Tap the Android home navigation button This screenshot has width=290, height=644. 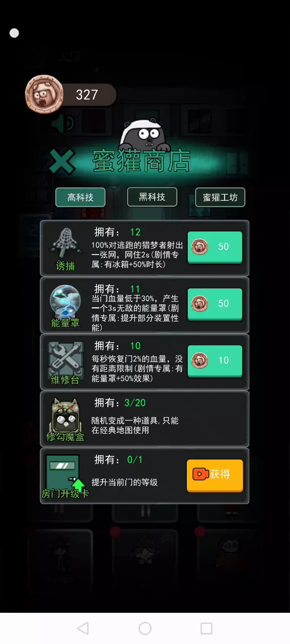point(145,628)
